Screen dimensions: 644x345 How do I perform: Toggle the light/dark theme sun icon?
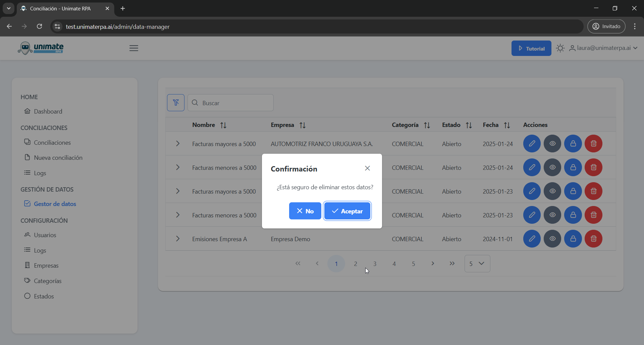click(560, 48)
